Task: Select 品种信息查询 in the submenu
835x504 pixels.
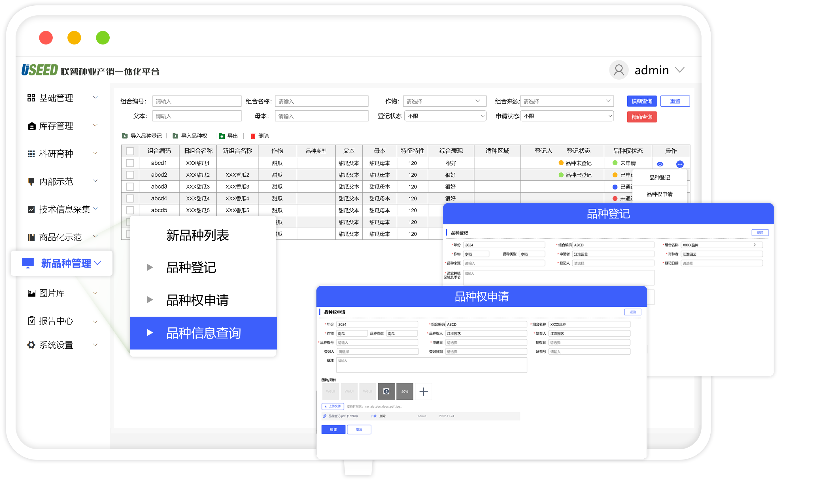Action: [203, 333]
